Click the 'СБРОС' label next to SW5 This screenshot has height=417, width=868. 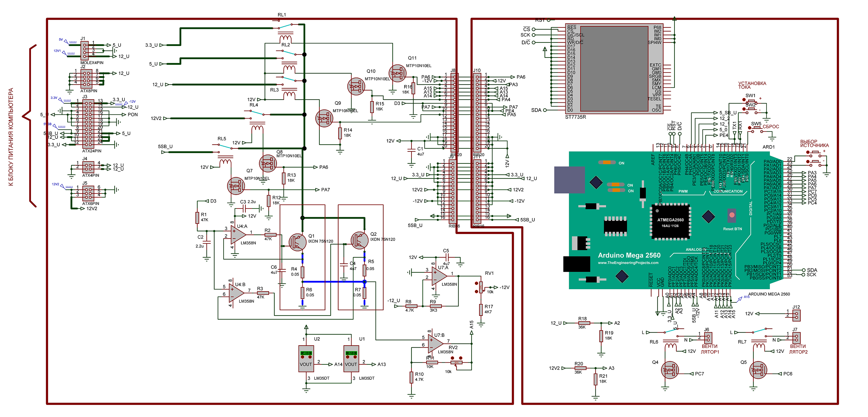click(770, 127)
